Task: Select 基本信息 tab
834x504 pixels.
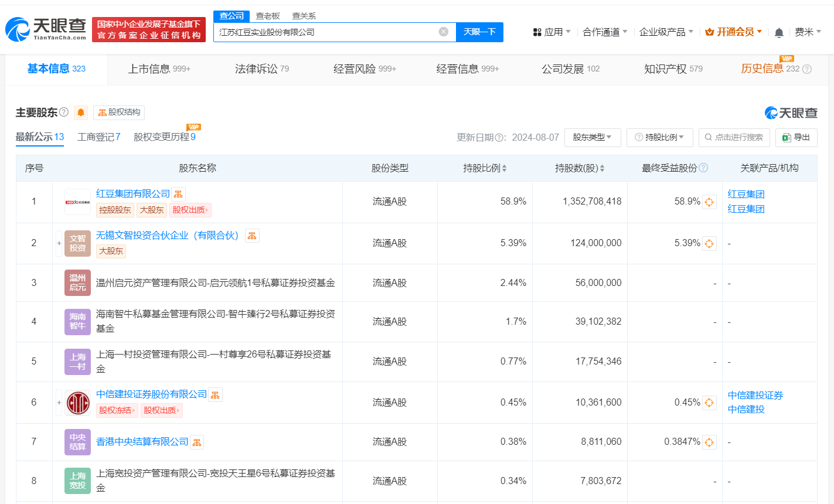Action: pyautogui.click(x=56, y=69)
